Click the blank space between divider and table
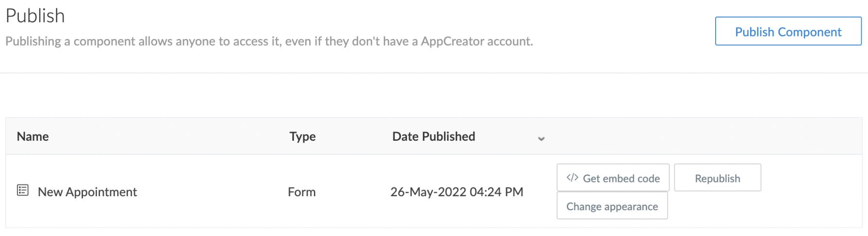Image resolution: width=868 pixels, height=236 pixels. 434,95
